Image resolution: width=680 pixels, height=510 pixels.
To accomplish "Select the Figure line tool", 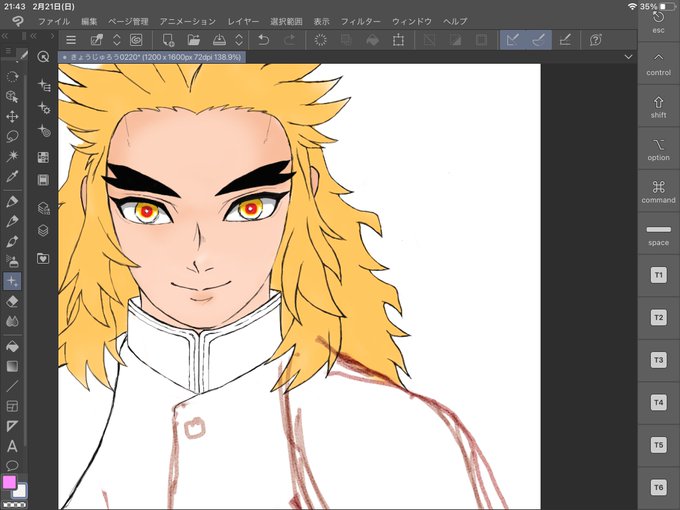I will [12, 386].
